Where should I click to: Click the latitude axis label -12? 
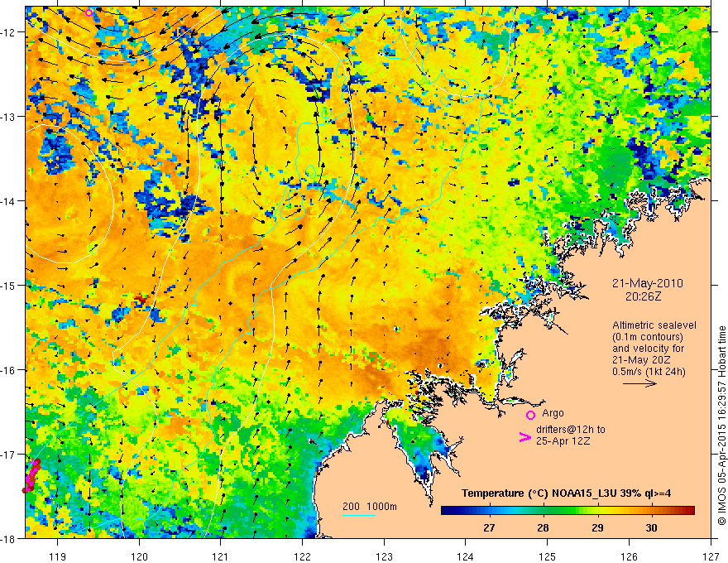(9, 32)
